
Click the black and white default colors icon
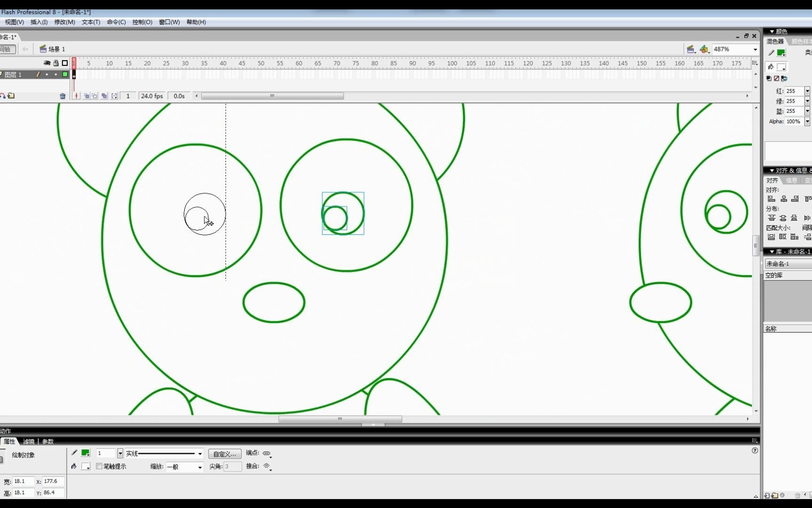pyautogui.click(x=769, y=79)
